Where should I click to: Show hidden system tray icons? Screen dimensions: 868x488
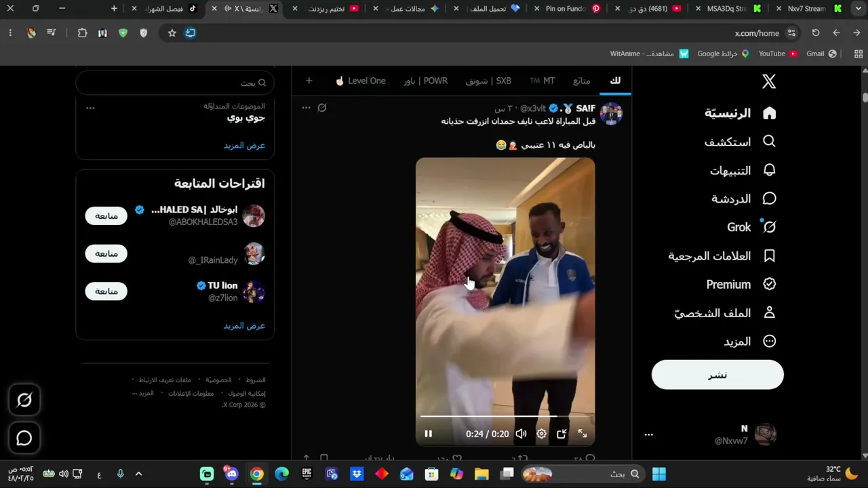(138, 474)
